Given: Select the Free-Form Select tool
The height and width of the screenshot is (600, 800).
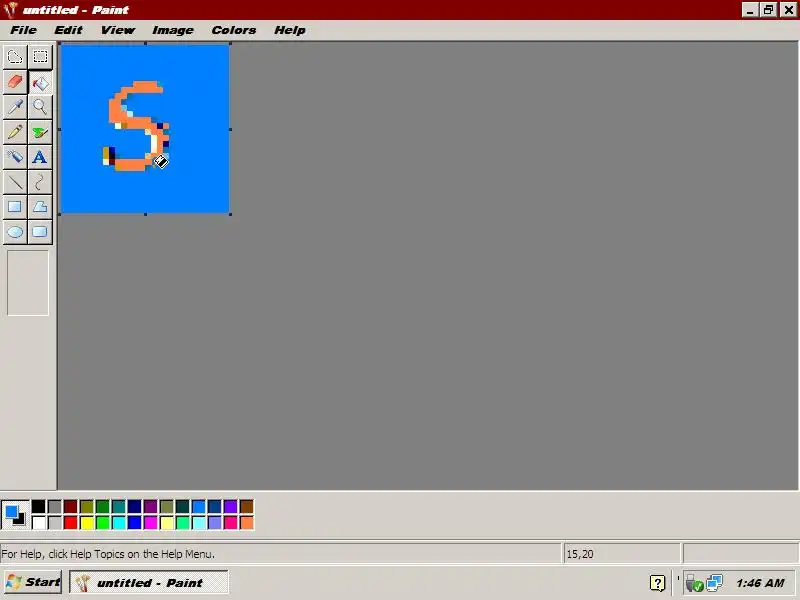Looking at the screenshot, I should coord(15,57).
